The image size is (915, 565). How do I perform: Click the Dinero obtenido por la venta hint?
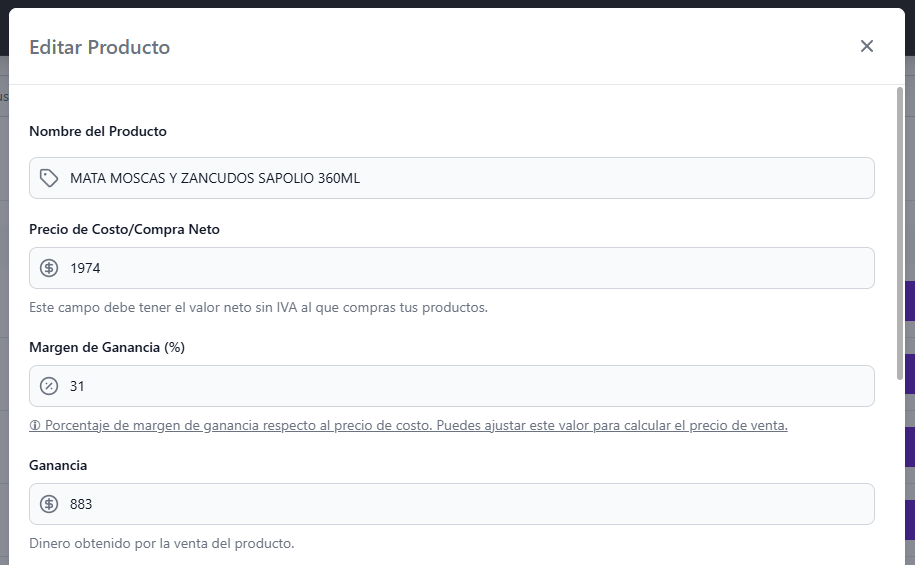(x=162, y=543)
